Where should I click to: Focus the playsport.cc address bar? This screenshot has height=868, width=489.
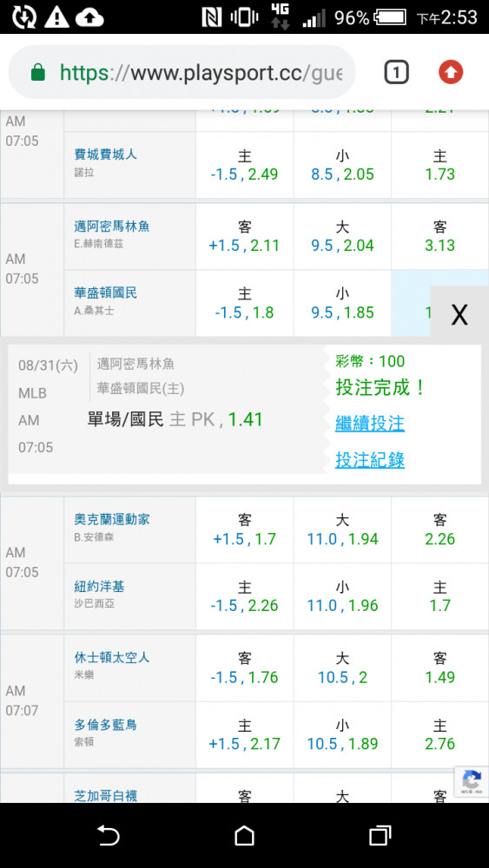coord(182,73)
